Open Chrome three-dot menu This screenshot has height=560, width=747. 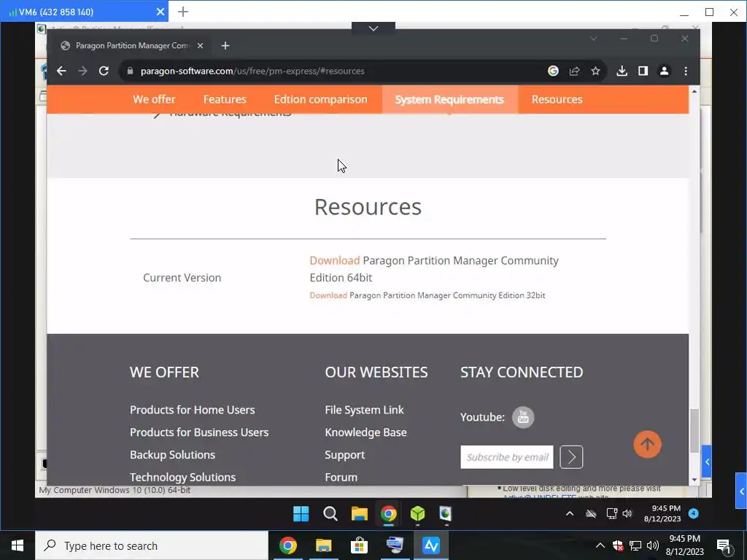pos(686,71)
